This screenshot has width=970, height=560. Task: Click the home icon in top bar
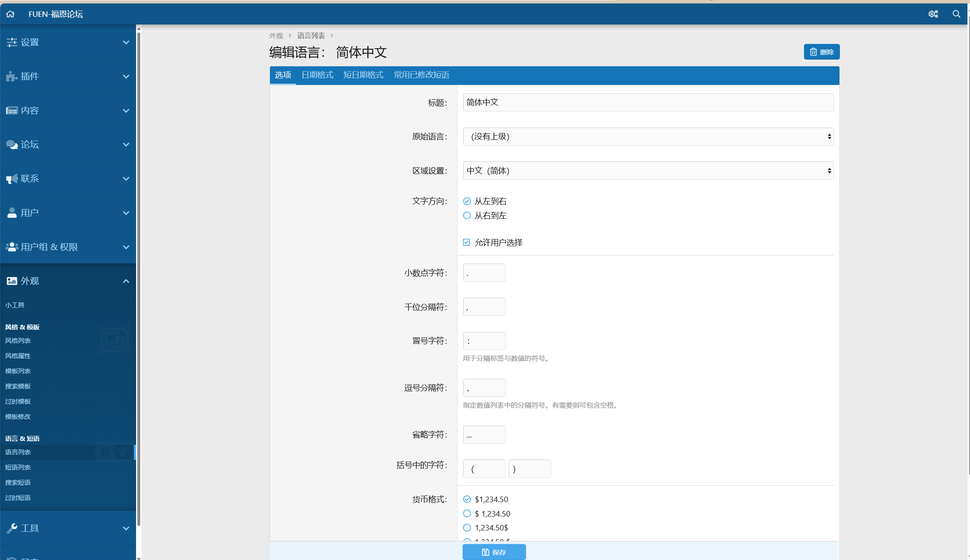point(10,14)
